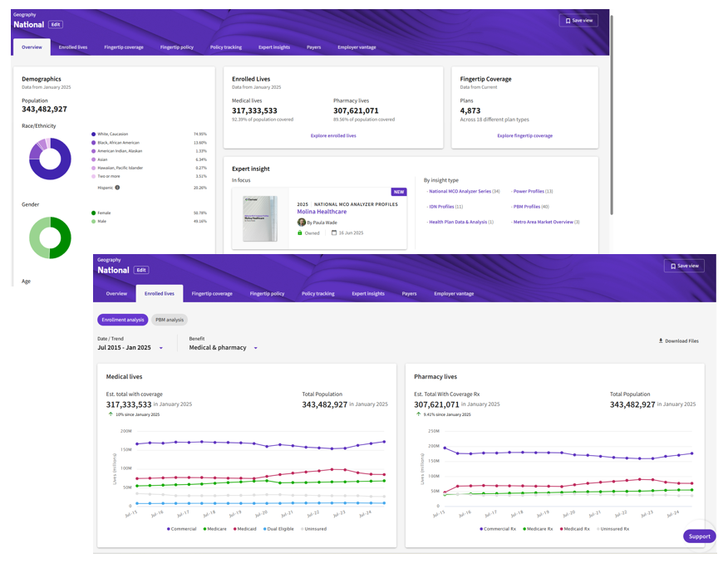Open the Policy tracking tab in the lower panel

point(317,293)
